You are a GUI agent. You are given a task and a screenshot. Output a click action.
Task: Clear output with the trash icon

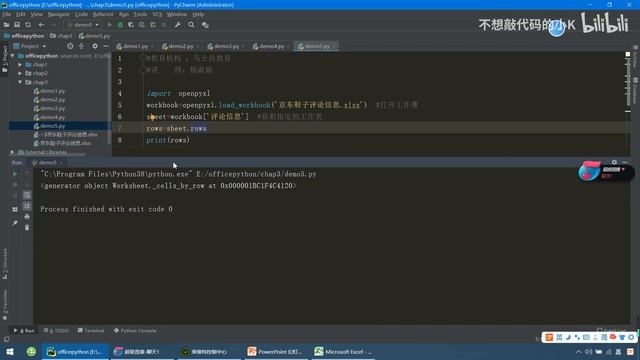coord(27,227)
